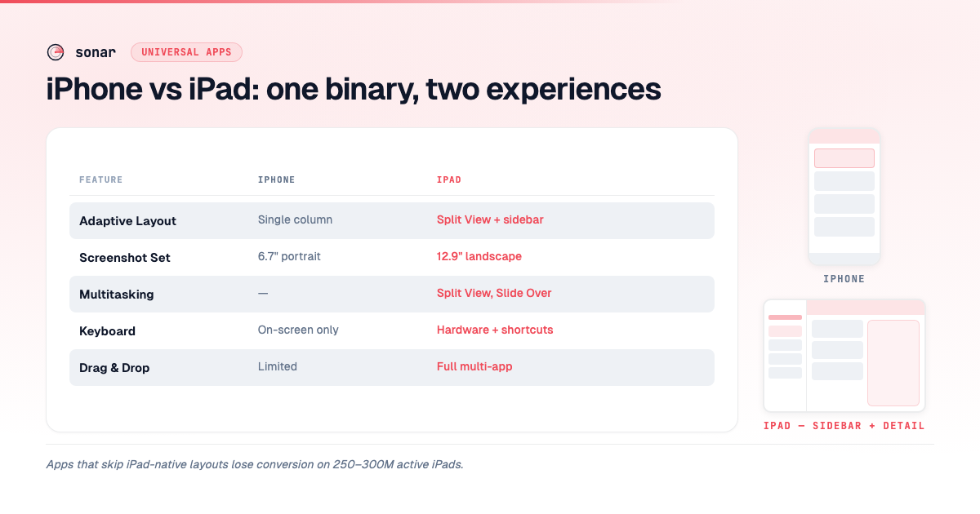Select the highlighted pink row in iPhone mockup
Image resolution: width=980 pixels, height=514 pixels.
tap(844, 158)
